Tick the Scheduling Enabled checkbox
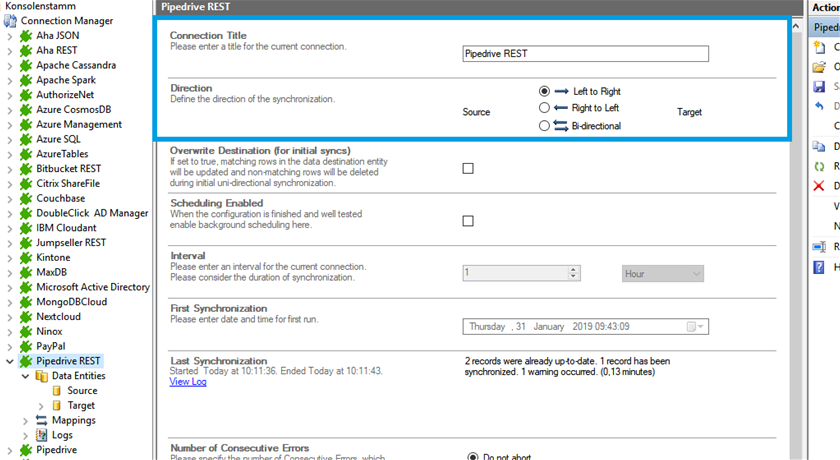Viewport: 840px width, 460px height. tap(468, 221)
